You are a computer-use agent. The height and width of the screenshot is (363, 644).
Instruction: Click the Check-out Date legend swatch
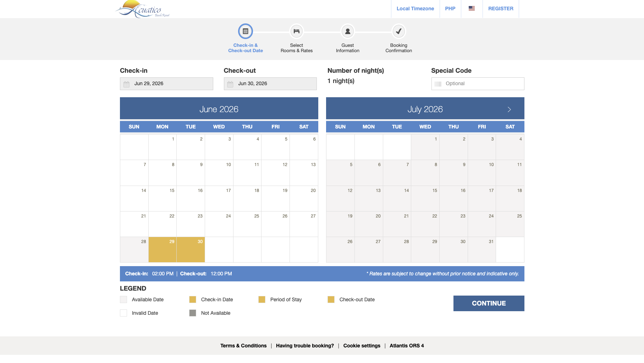[x=331, y=299]
